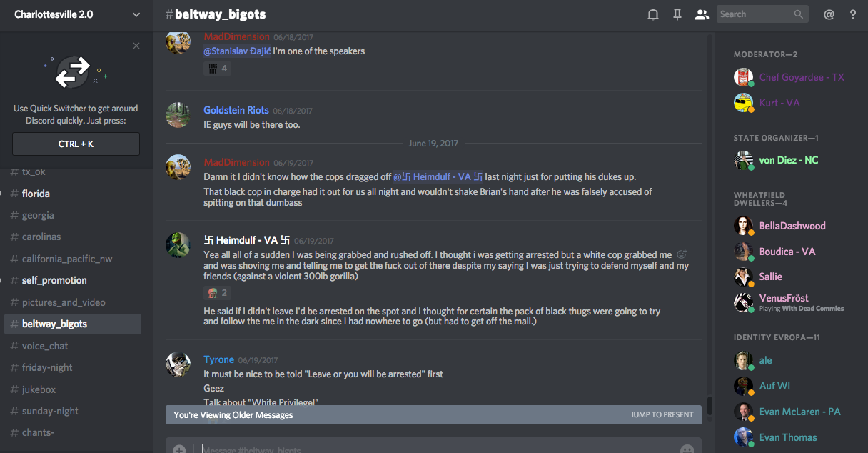Click the attach file plus icon
The width and height of the screenshot is (868, 453).
pos(179,449)
